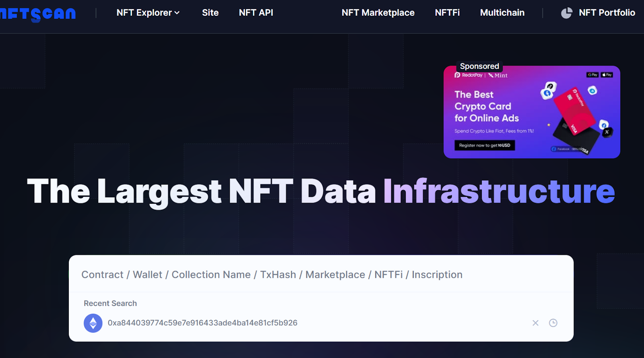Click the NFTScan logo
This screenshot has width=644, height=358.
(37, 14)
